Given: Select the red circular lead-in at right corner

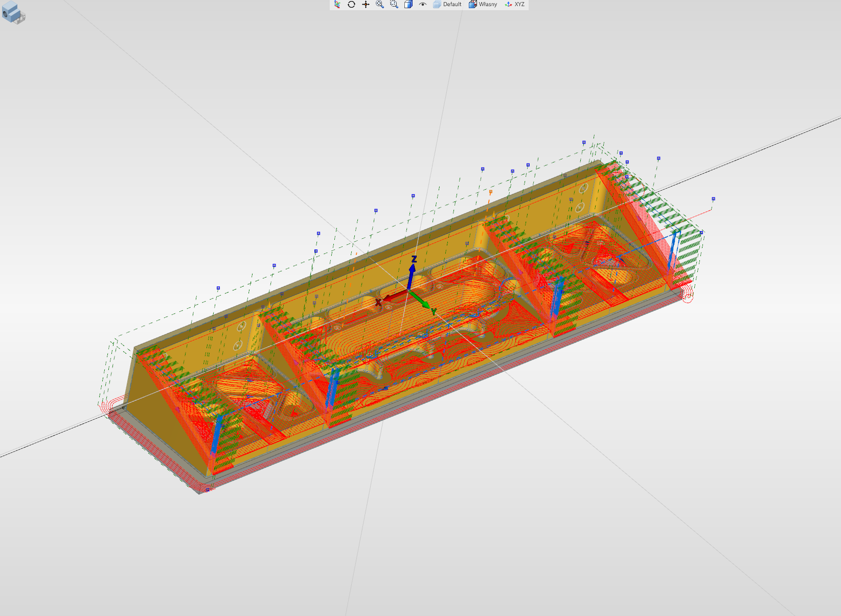Looking at the screenshot, I should click(x=688, y=298).
